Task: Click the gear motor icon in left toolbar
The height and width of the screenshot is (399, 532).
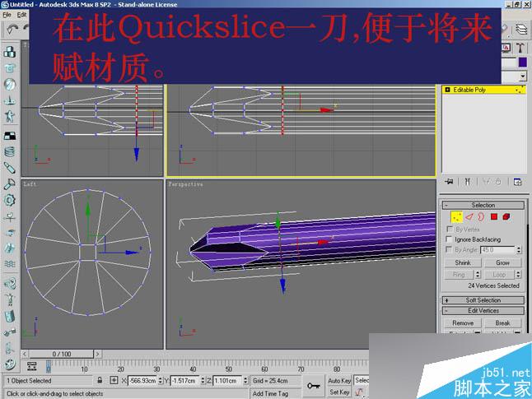Action: click(x=10, y=200)
